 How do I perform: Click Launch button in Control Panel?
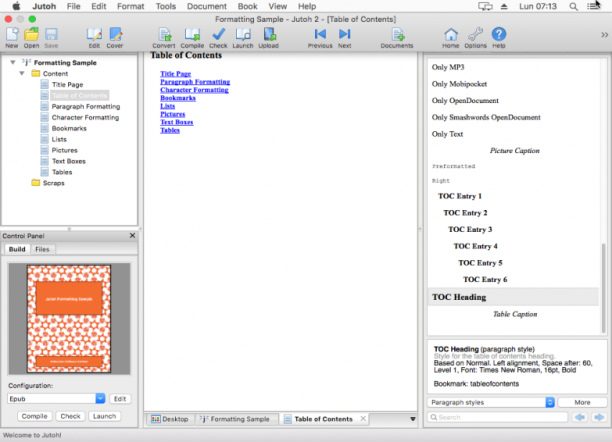(104, 416)
